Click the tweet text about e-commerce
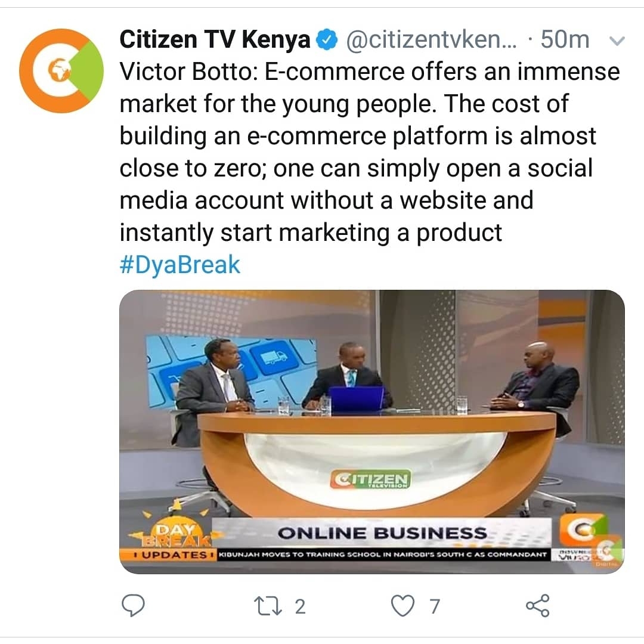Screen dimensions: 644x644 click(370, 152)
